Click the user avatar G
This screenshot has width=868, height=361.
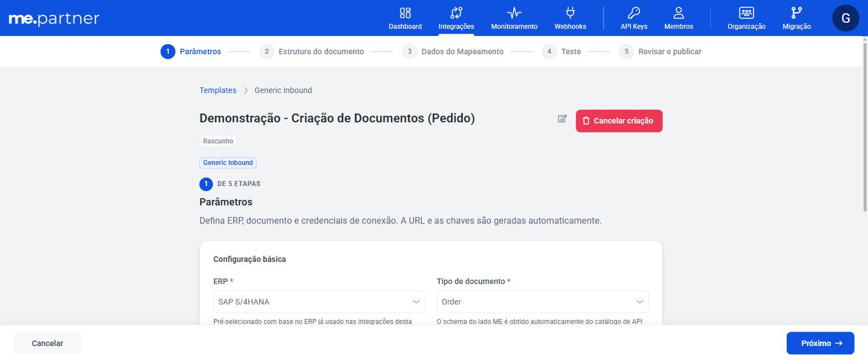point(845,18)
